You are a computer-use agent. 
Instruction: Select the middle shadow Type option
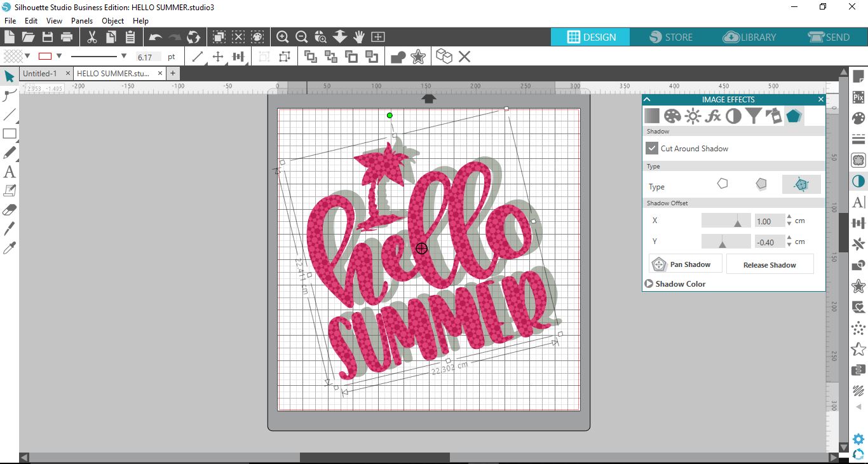761,185
